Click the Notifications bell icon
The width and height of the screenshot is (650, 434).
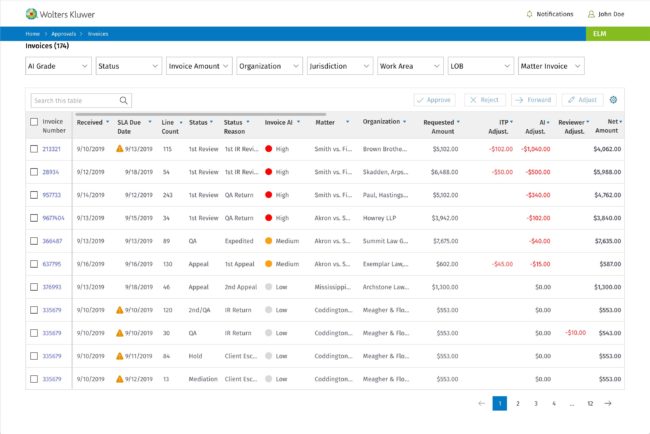pyautogui.click(x=530, y=14)
